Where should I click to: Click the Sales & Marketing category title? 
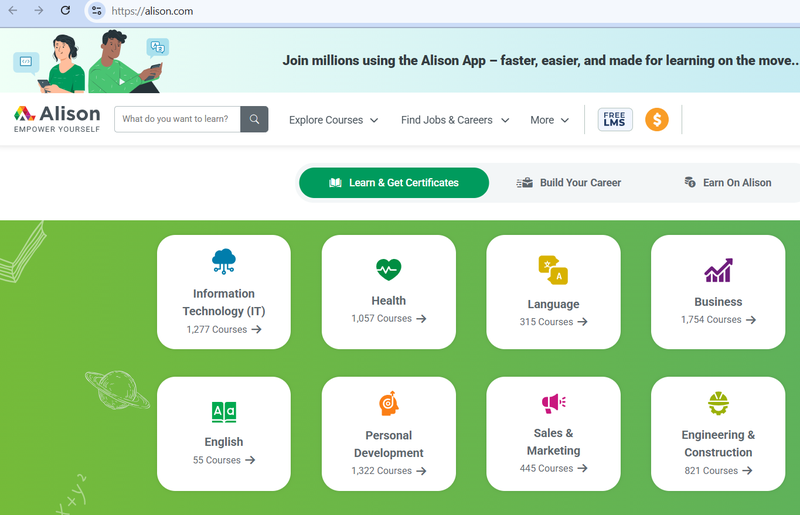554,442
